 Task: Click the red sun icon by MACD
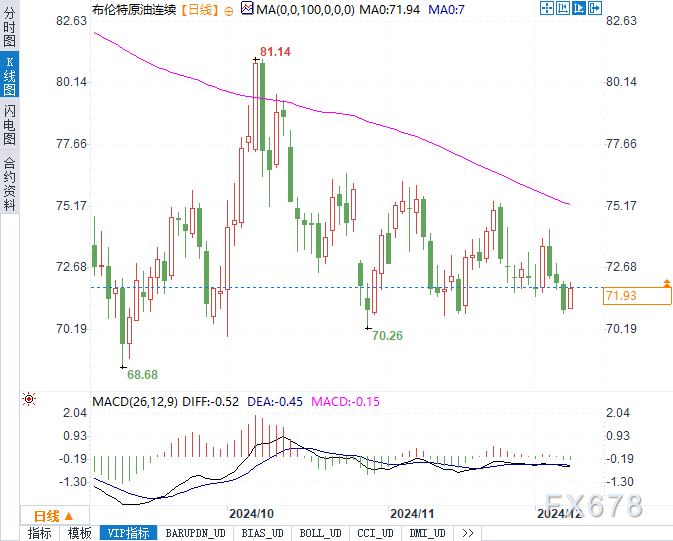[x=29, y=399]
